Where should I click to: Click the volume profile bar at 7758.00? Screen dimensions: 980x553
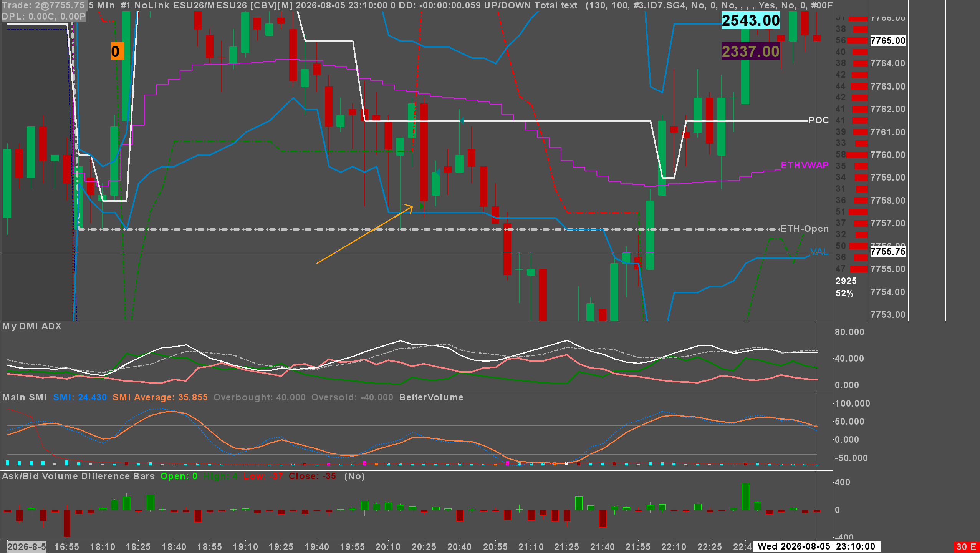click(x=861, y=201)
